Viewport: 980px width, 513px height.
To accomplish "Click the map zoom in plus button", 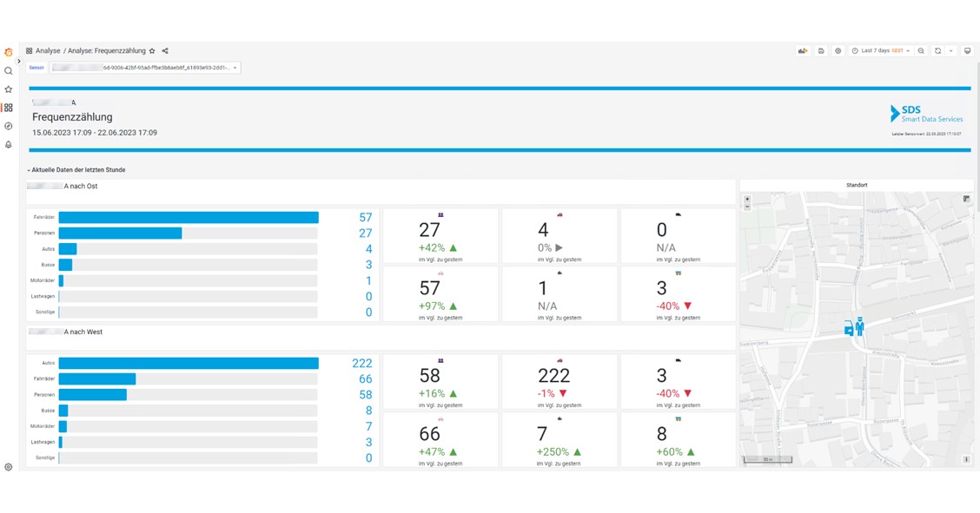I will [x=747, y=199].
